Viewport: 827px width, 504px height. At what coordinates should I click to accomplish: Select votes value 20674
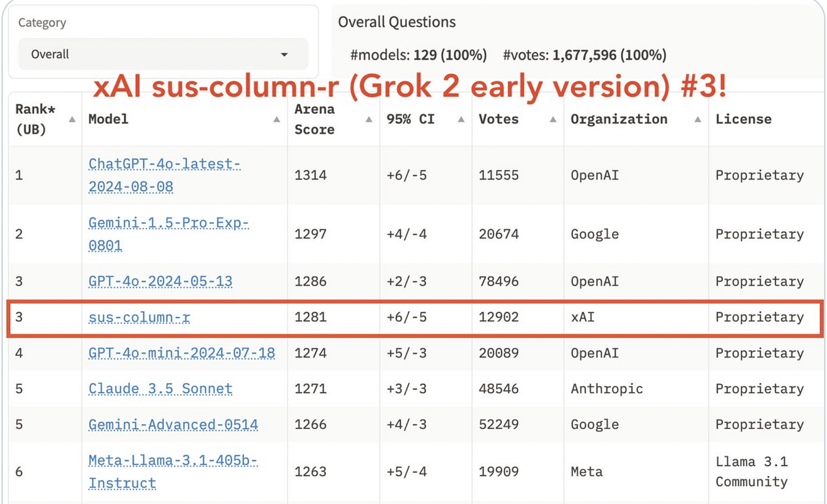click(x=499, y=234)
